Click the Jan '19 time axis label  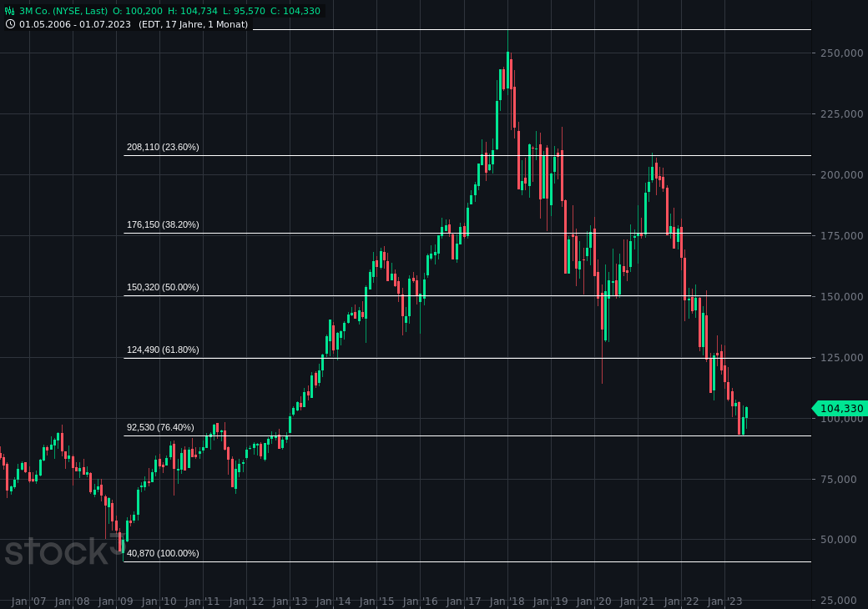click(x=551, y=601)
